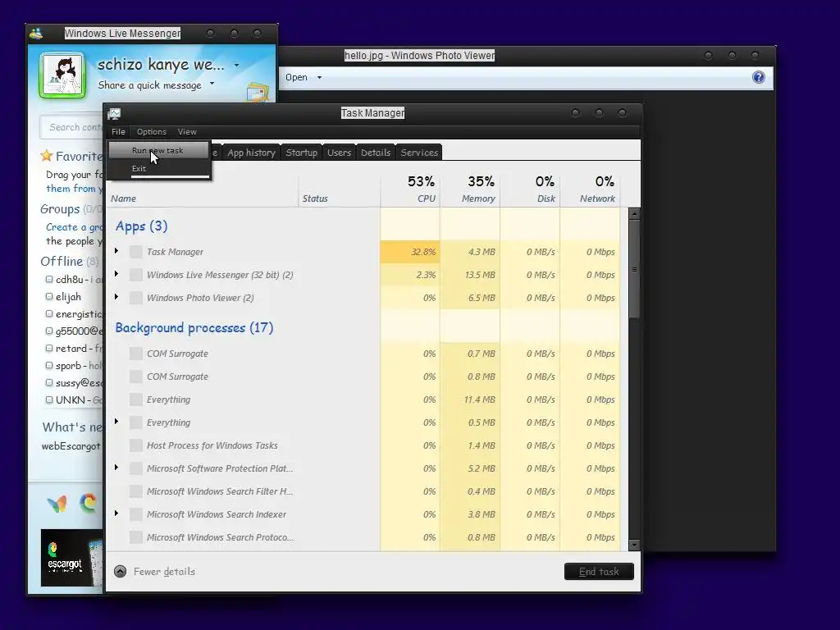Open the Options menu in Task Manager
The width and height of the screenshot is (840, 630).
tap(152, 132)
